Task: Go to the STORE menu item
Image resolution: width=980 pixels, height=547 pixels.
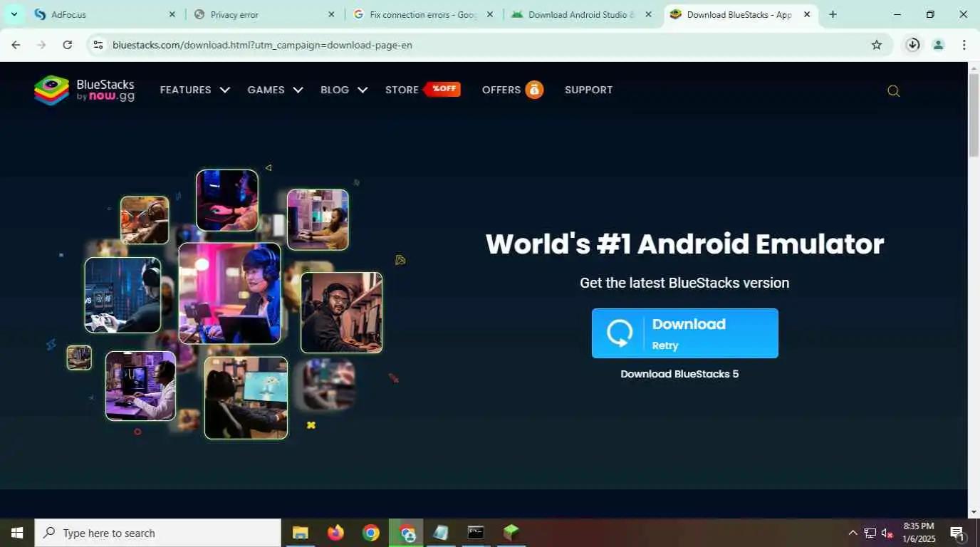Action: coord(402,90)
